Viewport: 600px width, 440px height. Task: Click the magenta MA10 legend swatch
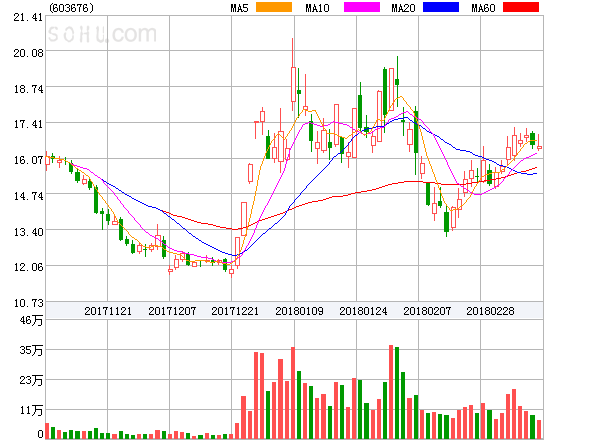(x=362, y=7)
